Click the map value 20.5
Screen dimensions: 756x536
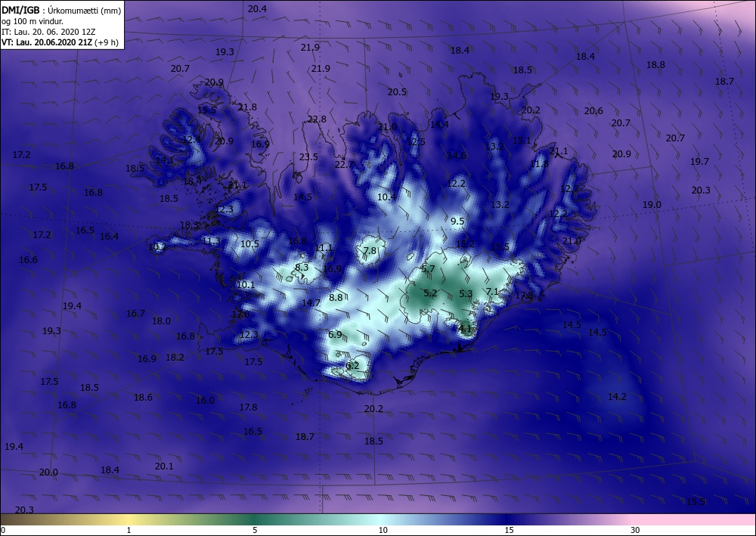click(397, 91)
